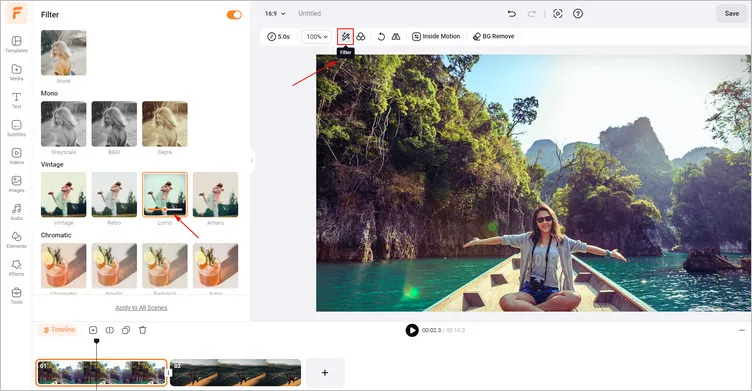752x391 pixels.
Task: Open the Images sidebar panel
Action: coord(16,184)
